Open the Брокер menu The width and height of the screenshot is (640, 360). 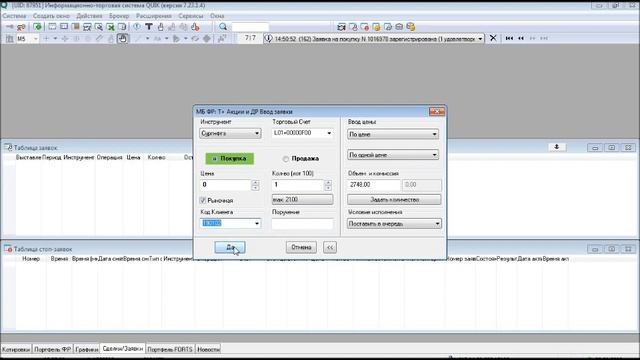(x=119, y=16)
